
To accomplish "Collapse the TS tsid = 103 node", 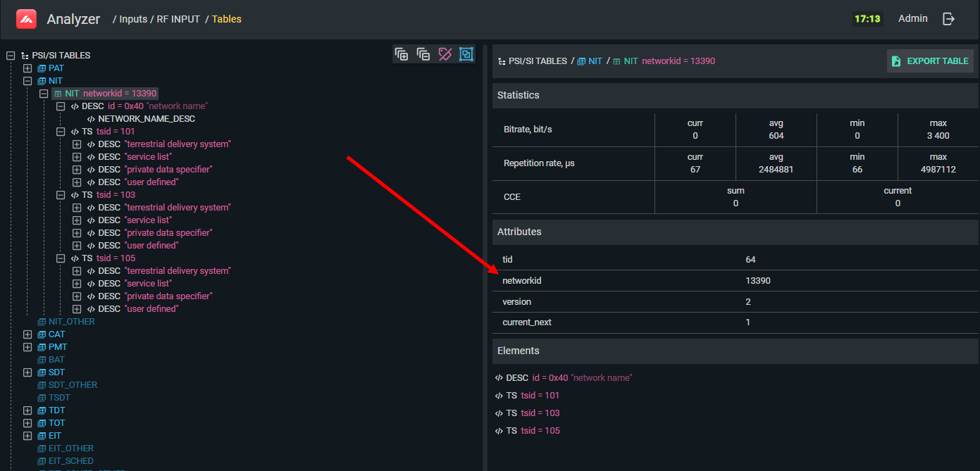I will (61, 195).
